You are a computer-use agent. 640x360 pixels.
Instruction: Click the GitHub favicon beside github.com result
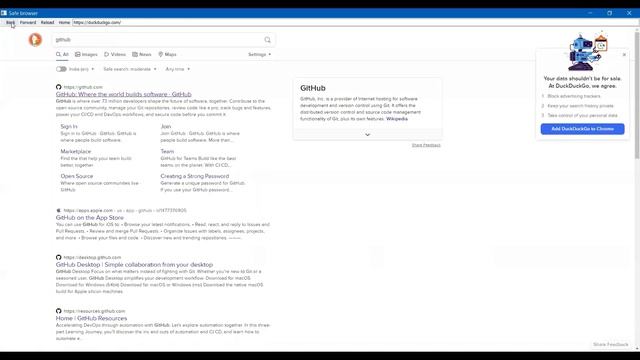click(58, 87)
